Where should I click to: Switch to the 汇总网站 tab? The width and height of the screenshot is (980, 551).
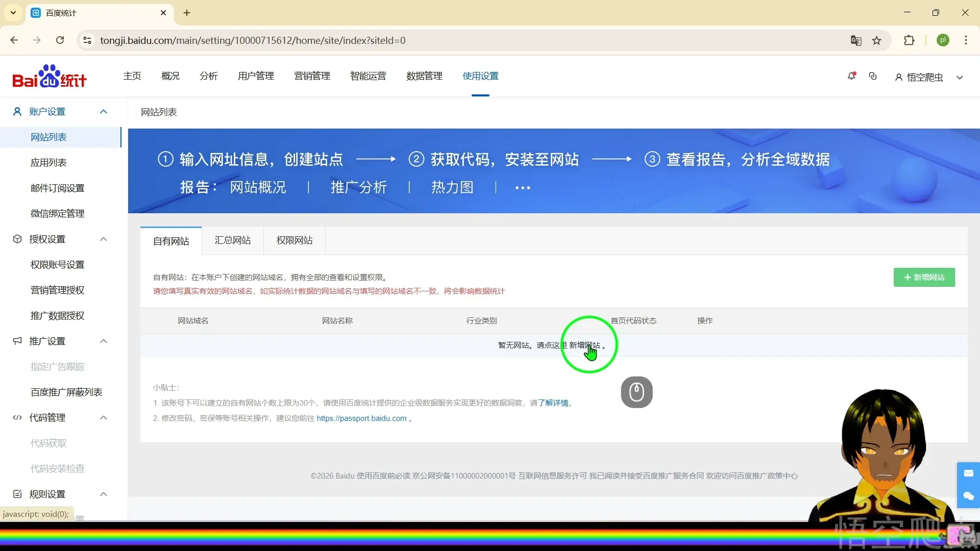[x=233, y=240]
